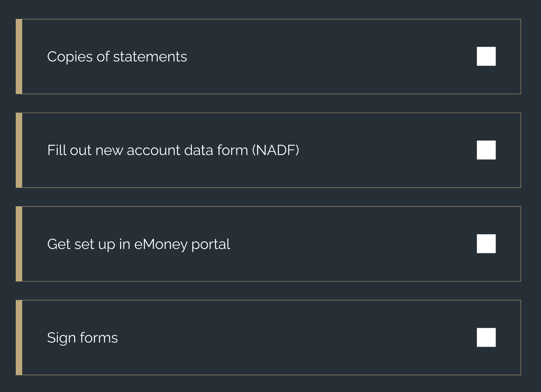This screenshot has height=392, width=541.
Task: Click gold accent bar next to eMoney item
Action: [x=19, y=244]
